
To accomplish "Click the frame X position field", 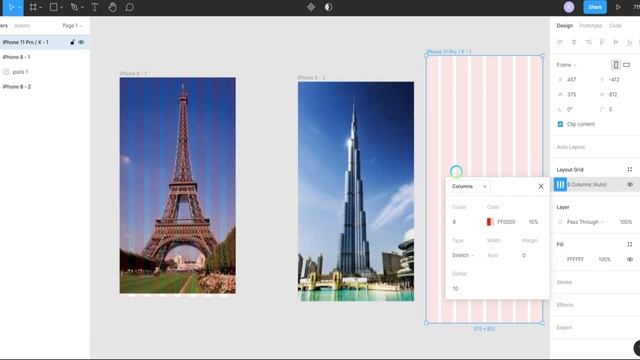I will (x=572, y=80).
